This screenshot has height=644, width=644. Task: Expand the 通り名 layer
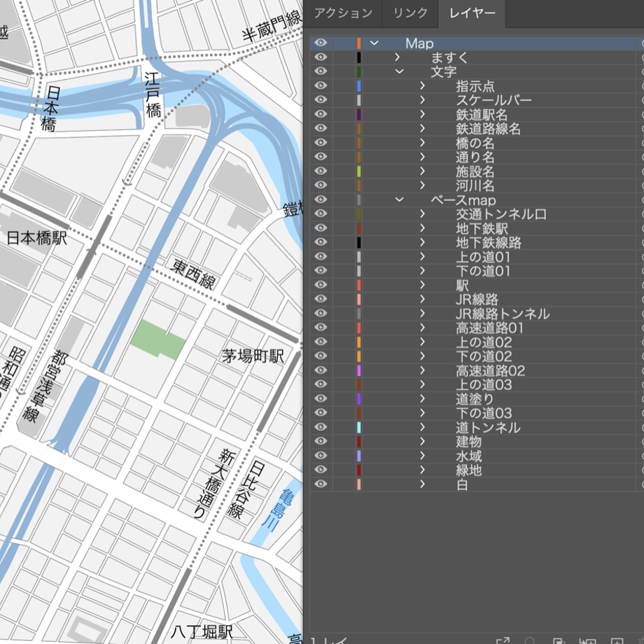tap(422, 157)
